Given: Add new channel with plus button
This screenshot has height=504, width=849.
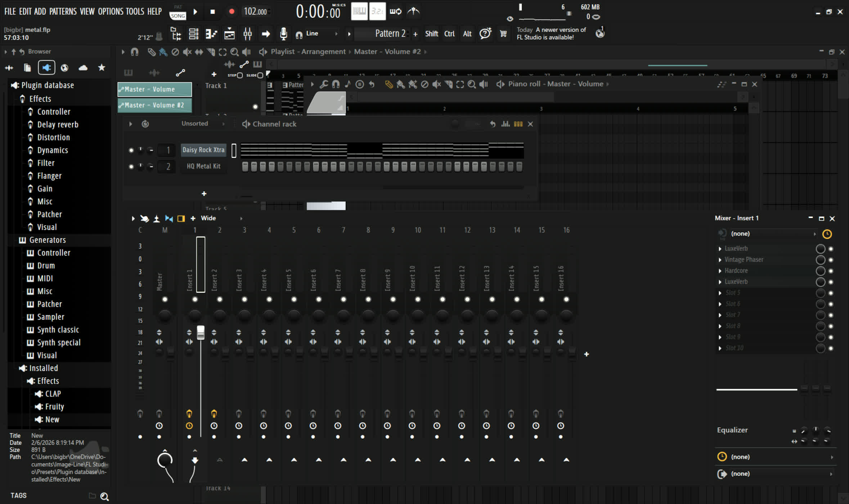Looking at the screenshot, I should point(204,194).
